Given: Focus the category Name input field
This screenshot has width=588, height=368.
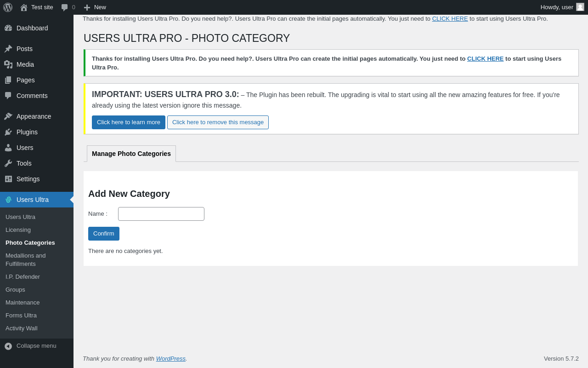Looking at the screenshot, I should pos(161,214).
